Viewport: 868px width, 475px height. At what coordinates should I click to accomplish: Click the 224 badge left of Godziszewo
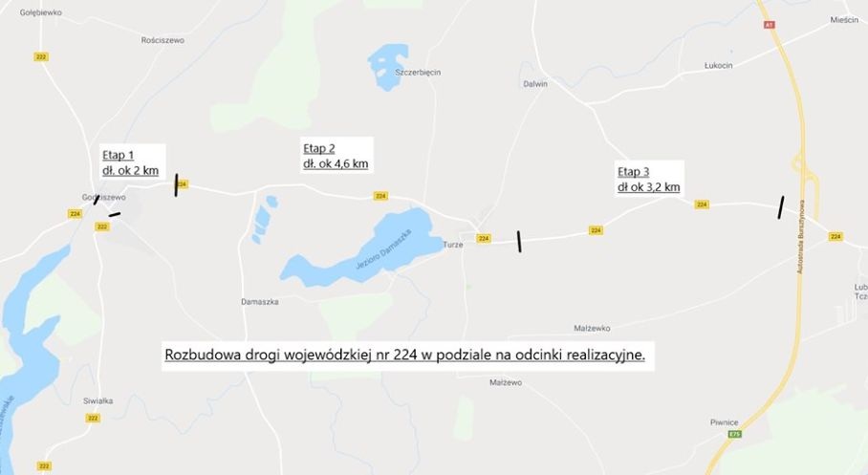pyautogui.click(x=75, y=214)
